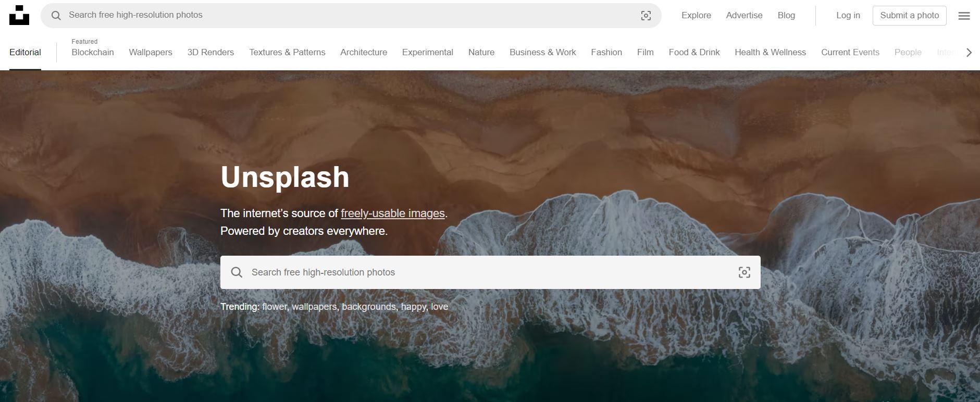Show more categories with right chevron
The image size is (980, 402).
point(969,52)
